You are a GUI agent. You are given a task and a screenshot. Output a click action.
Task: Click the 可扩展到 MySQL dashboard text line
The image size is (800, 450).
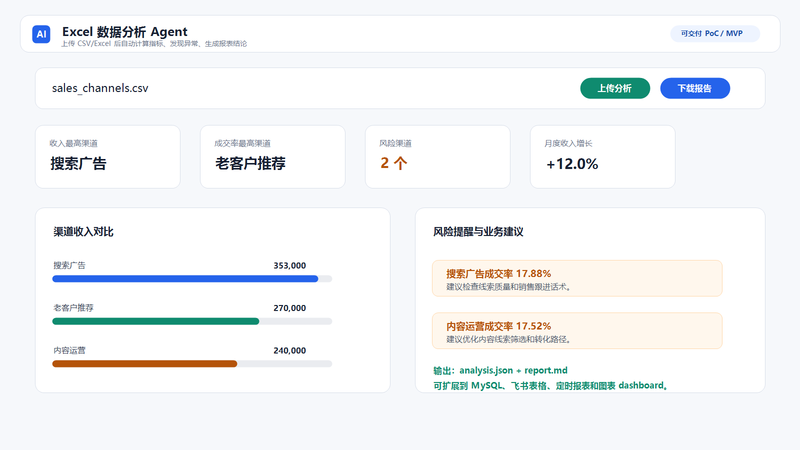(x=551, y=385)
